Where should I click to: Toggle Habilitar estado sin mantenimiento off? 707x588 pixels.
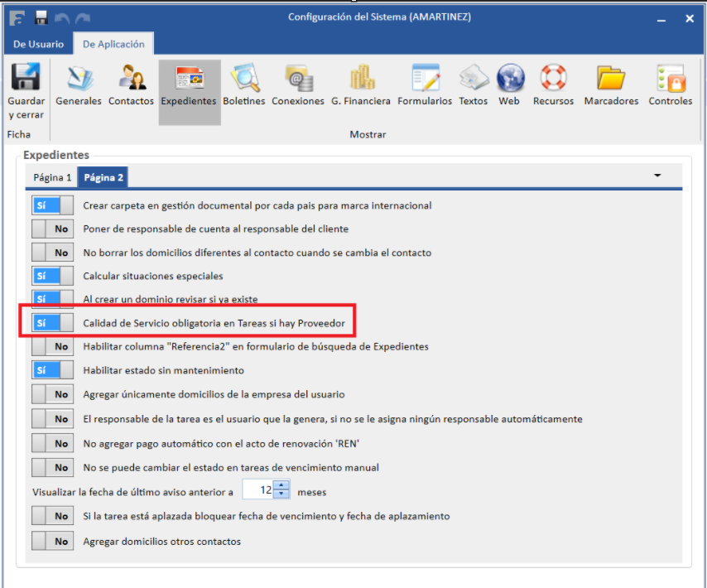point(52,370)
